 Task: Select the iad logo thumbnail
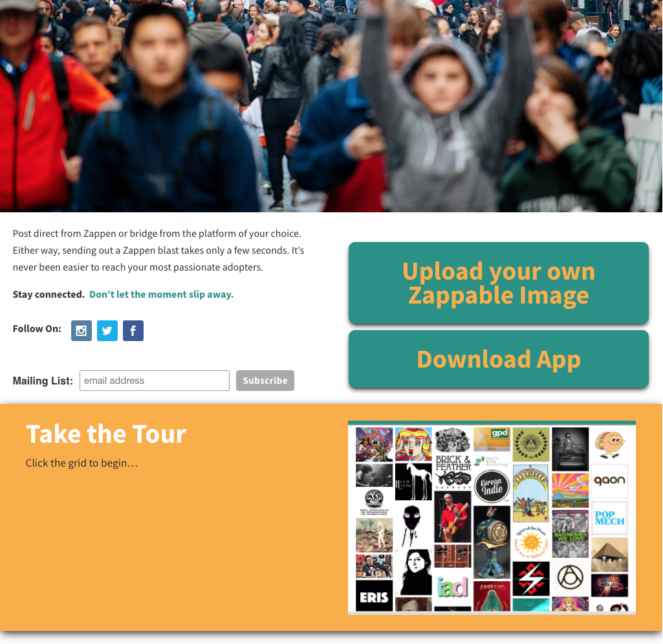tap(452, 587)
